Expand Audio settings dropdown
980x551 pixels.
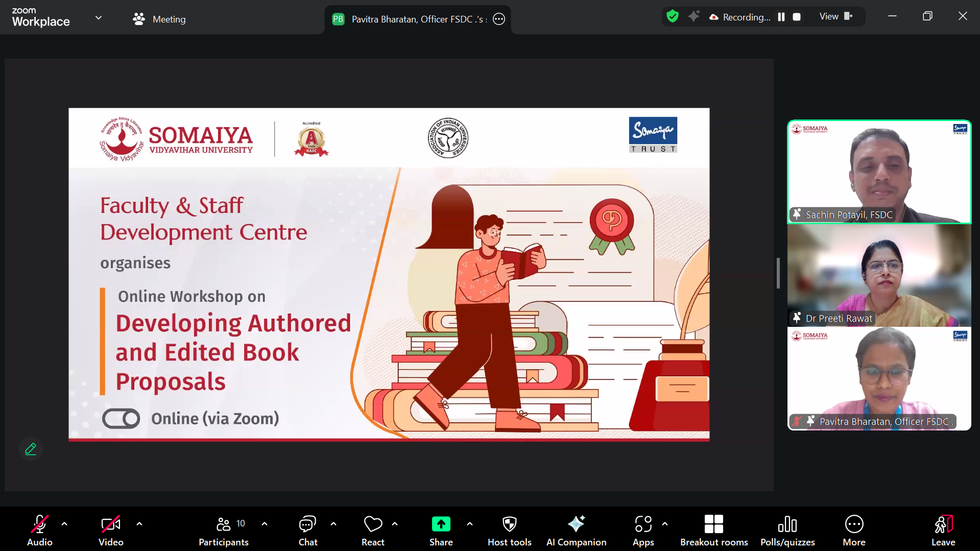tap(64, 524)
